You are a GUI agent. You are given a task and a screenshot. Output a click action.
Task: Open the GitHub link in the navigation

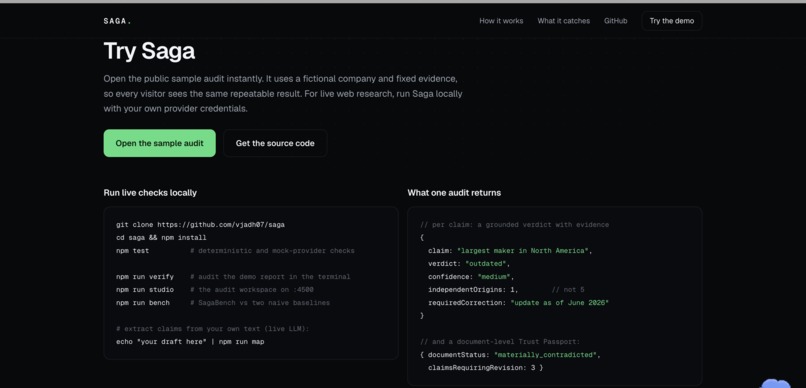(615, 21)
